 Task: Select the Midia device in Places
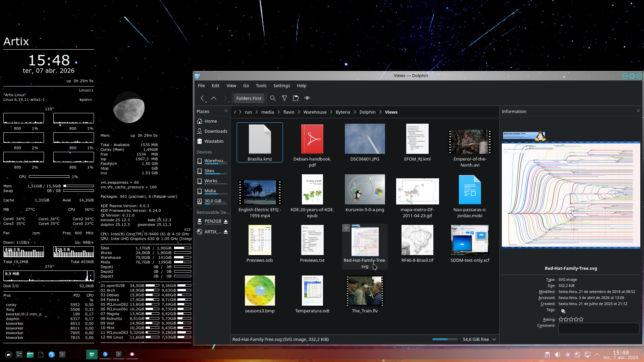pyautogui.click(x=212, y=191)
